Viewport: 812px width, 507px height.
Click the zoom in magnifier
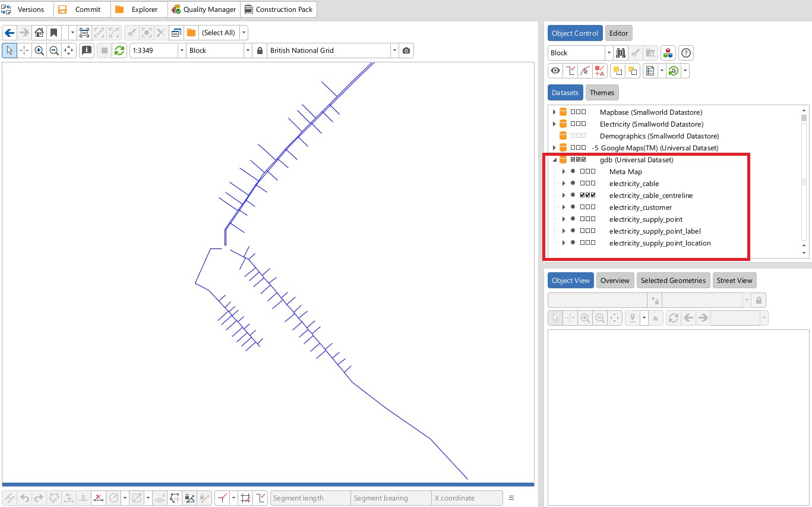[x=39, y=51]
